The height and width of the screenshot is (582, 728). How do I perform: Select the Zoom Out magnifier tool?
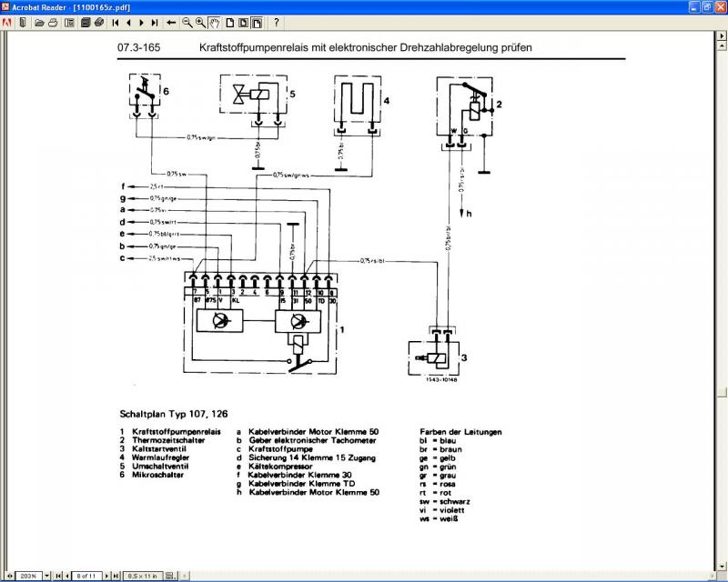(x=187, y=22)
